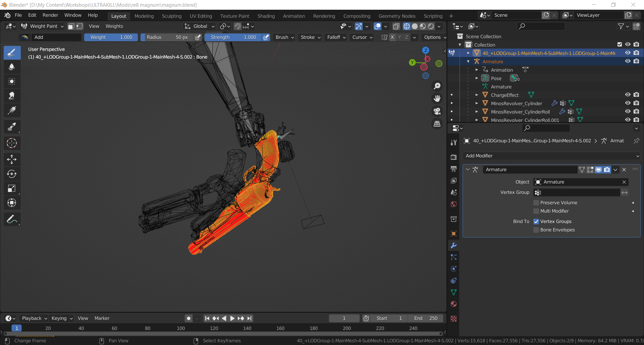
Task: Open the Weight Paint mode dropdown
Action: 42,26
